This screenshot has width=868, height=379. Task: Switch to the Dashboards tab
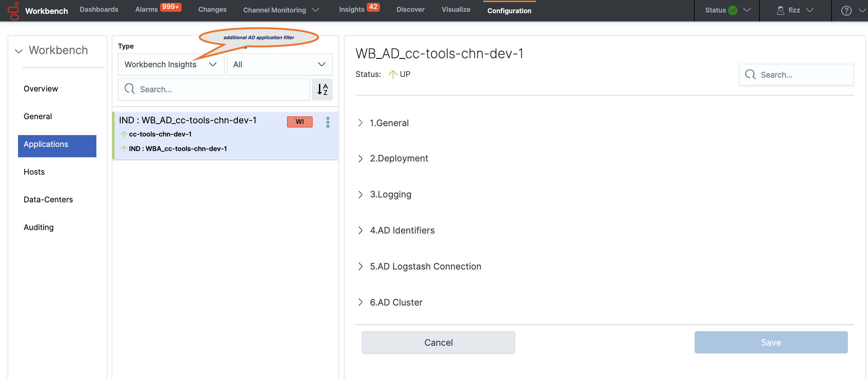click(99, 9)
